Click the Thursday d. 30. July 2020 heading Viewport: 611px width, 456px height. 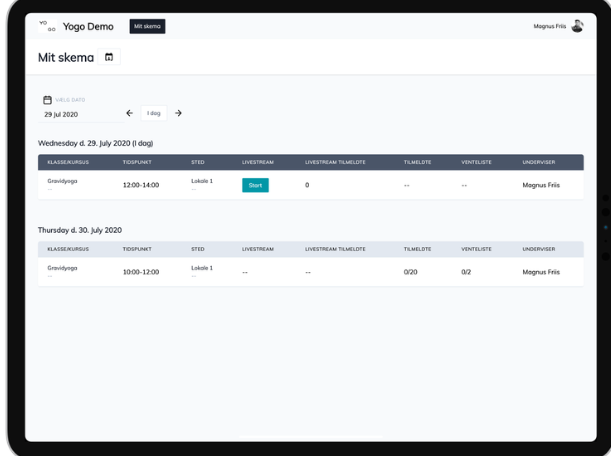[x=80, y=230]
